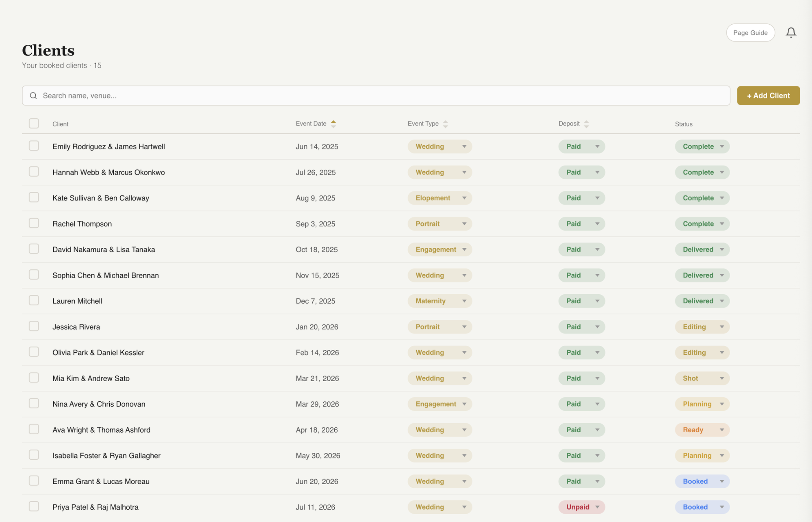Change the Booked status dropdown for Emma Grant

tap(702, 481)
